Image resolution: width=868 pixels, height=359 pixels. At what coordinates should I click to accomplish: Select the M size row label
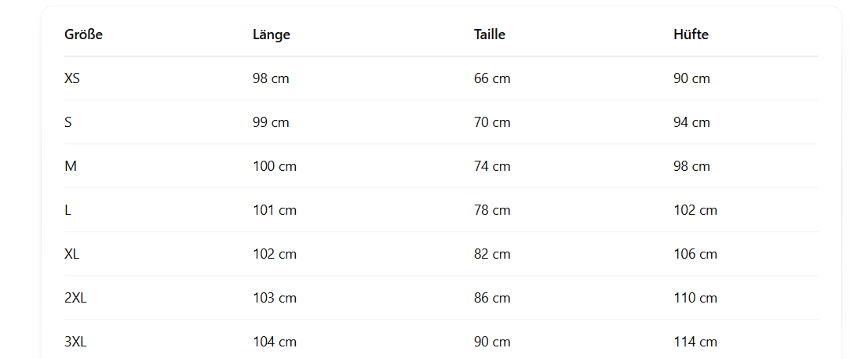pos(71,166)
